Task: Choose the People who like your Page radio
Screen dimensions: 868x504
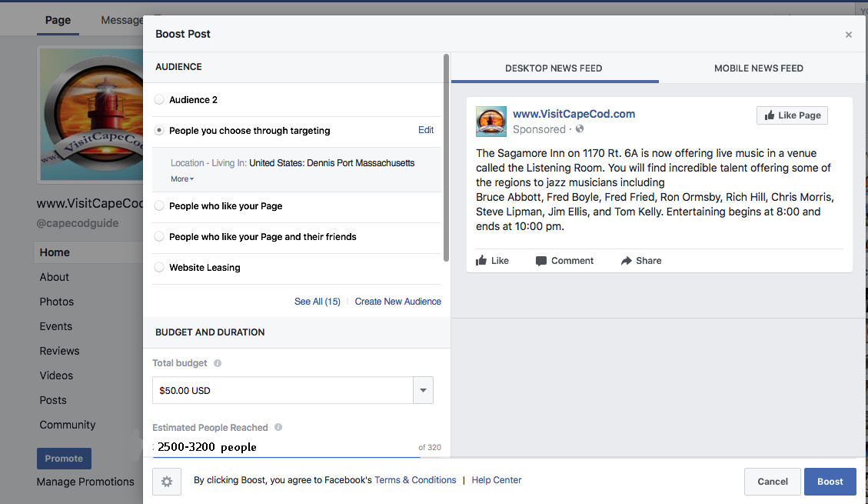Action: click(x=159, y=205)
